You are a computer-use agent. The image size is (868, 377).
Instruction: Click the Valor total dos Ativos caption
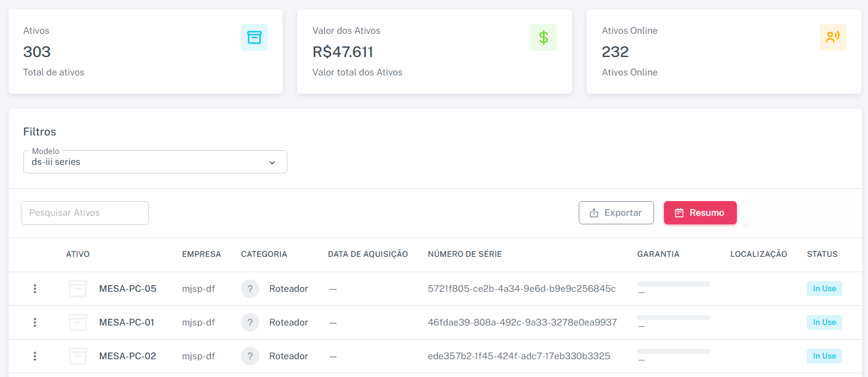pos(357,72)
